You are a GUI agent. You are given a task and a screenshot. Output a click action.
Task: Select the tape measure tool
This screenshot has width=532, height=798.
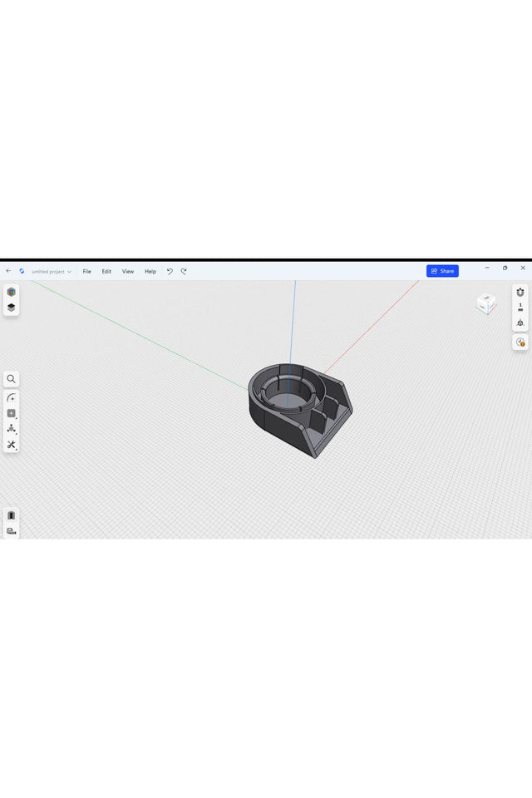(11, 531)
